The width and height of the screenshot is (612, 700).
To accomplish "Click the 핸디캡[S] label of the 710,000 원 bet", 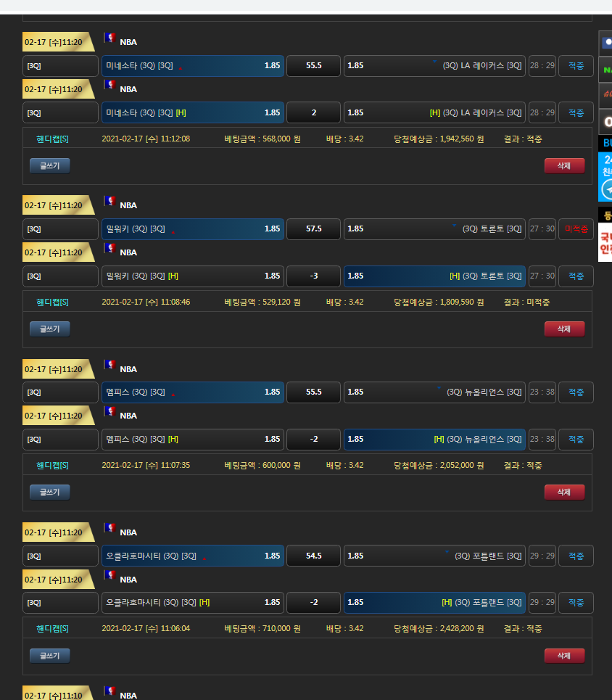I will [52, 628].
